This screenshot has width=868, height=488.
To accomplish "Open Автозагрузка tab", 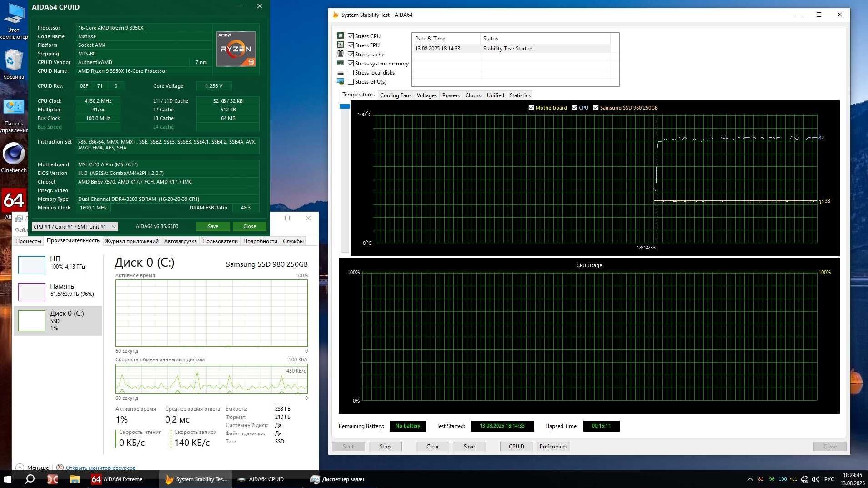I will coord(181,241).
